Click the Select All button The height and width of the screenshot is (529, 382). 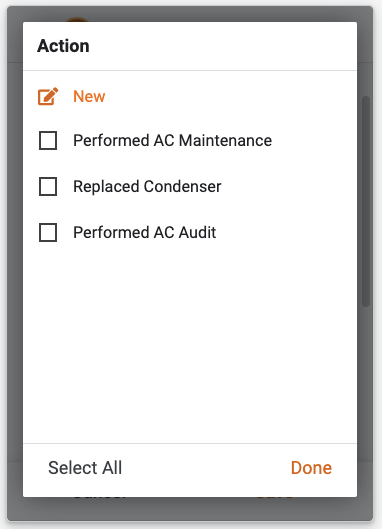pos(85,468)
